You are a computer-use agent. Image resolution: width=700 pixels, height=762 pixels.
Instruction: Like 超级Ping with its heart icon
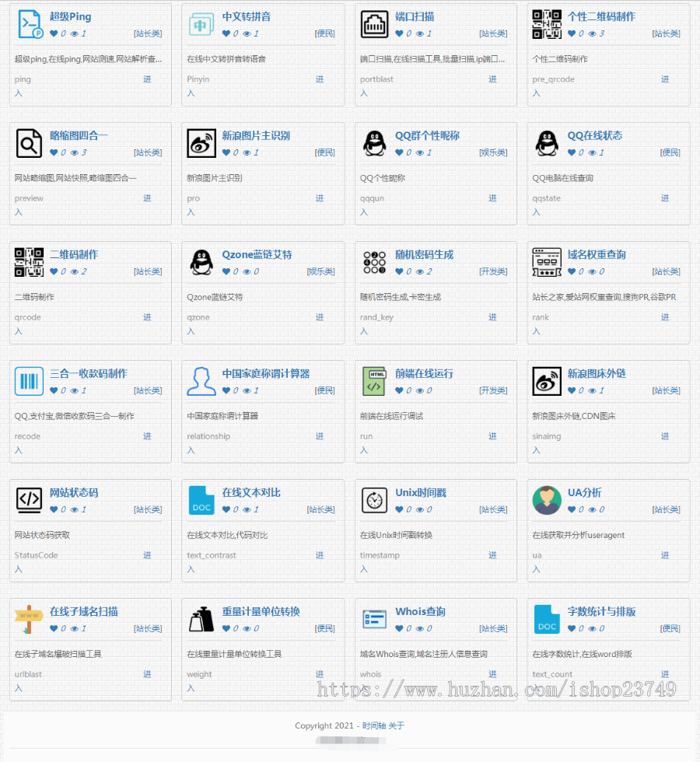[x=54, y=33]
